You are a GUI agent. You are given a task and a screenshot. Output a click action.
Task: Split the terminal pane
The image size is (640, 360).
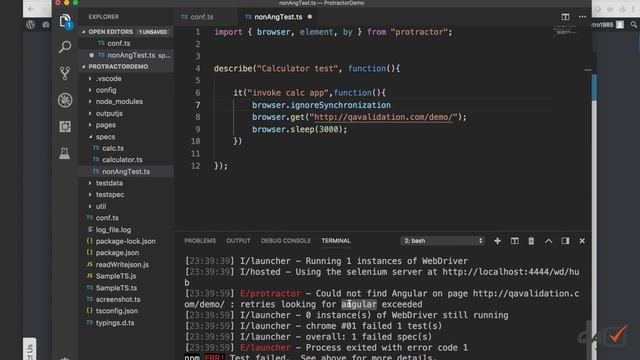515,241
